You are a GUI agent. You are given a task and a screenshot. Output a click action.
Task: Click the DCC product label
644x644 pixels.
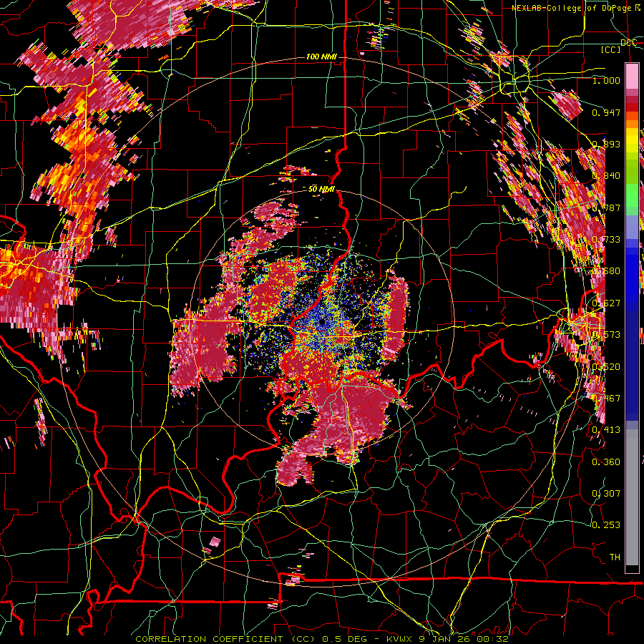click(x=628, y=42)
